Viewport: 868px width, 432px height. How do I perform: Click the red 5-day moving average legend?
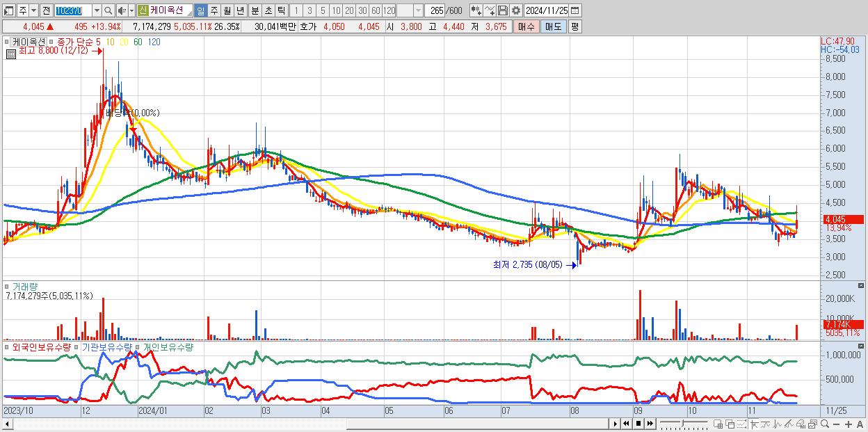pyautogui.click(x=99, y=42)
